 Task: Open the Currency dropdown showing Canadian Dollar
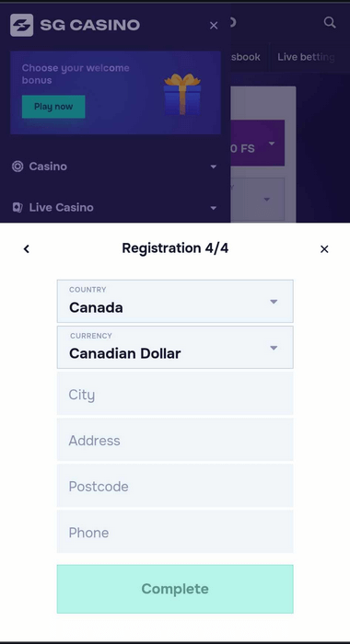pyautogui.click(x=175, y=347)
